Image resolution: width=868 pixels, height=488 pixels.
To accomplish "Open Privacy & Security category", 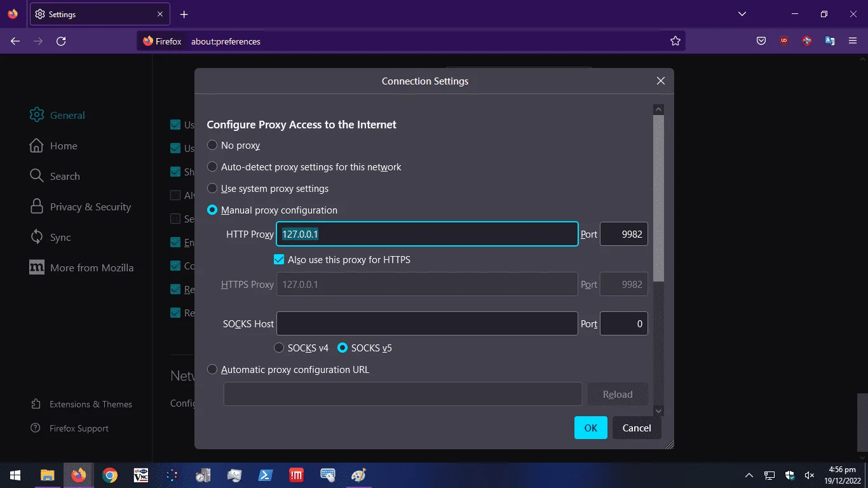I will pyautogui.click(x=80, y=207).
